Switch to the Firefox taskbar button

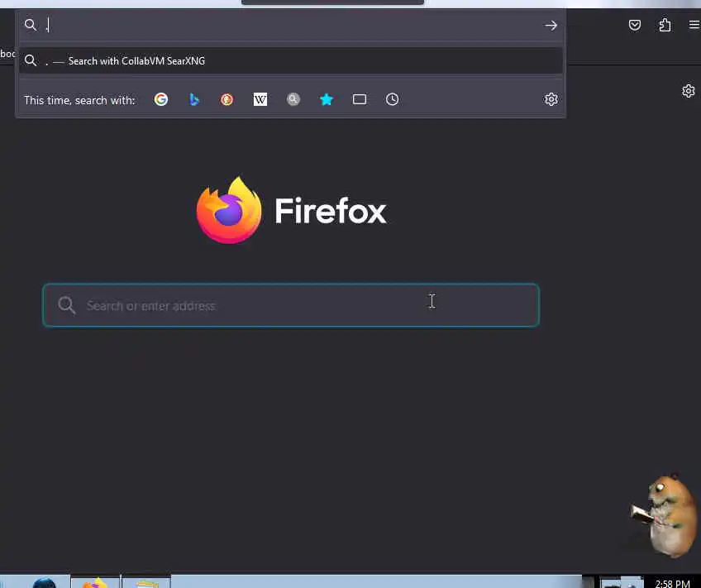click(x=95, y=582)
